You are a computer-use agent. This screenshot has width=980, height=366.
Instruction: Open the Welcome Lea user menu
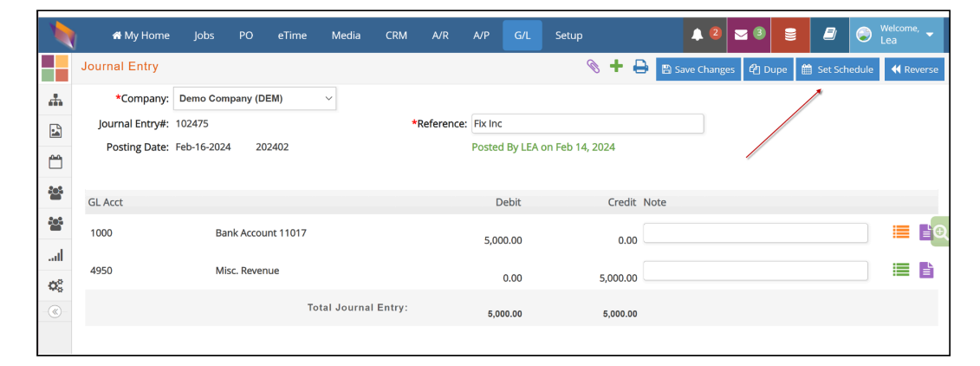click(x=896, y=35)
